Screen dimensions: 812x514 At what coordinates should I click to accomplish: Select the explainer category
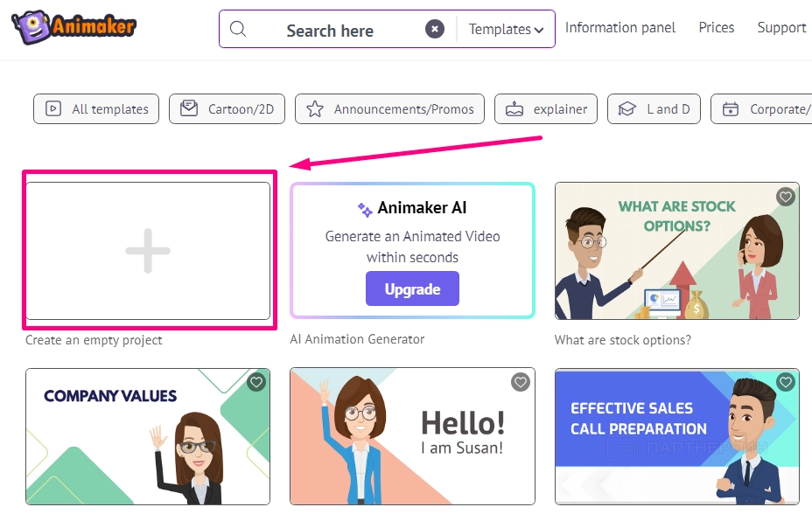(x=546, y=109)
